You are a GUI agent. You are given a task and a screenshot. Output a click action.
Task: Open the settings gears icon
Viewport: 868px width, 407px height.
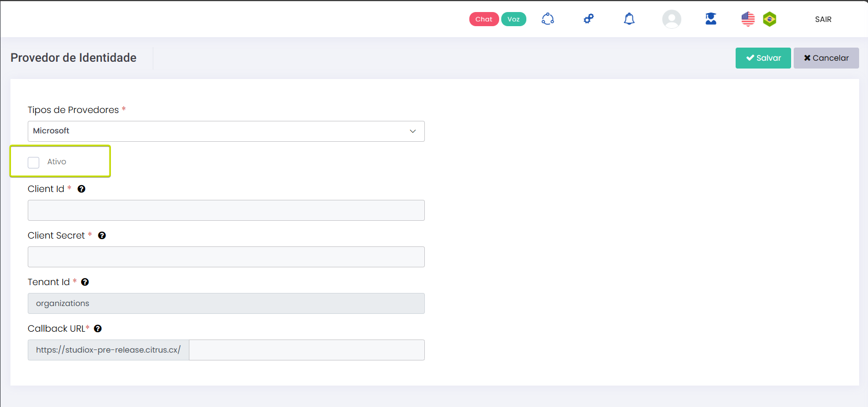coord(589,19)
